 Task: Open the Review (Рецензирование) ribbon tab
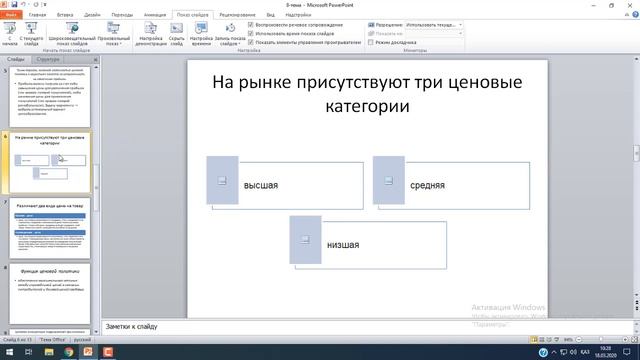(x=237, y=15)
